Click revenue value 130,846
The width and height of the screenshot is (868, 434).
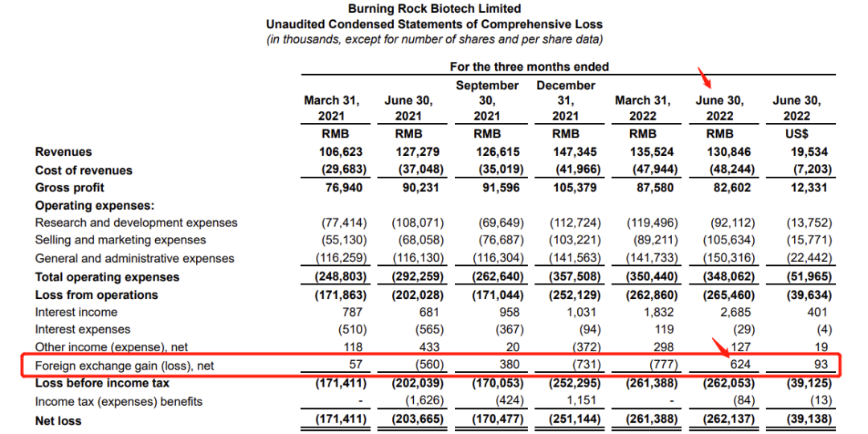pos(731,152)
